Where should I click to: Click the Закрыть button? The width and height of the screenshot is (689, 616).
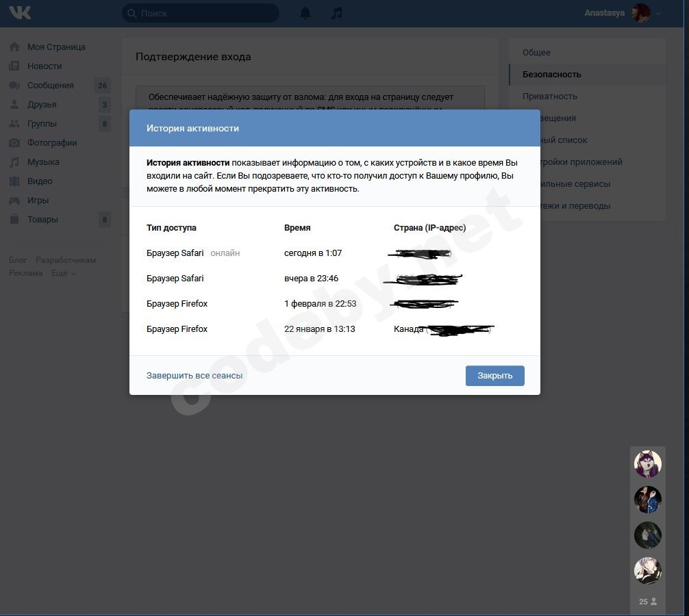pyautogui.click(x=494, y=375)
